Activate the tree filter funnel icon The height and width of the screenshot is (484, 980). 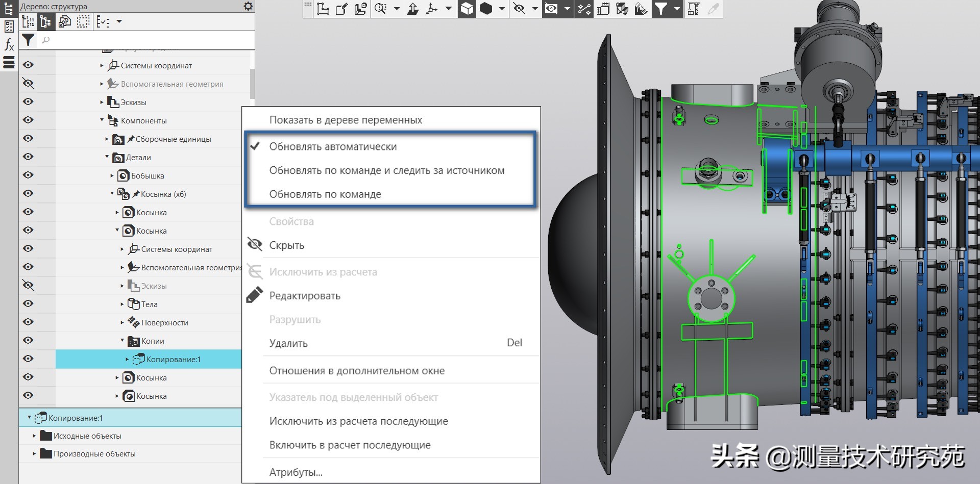[29, 40]
